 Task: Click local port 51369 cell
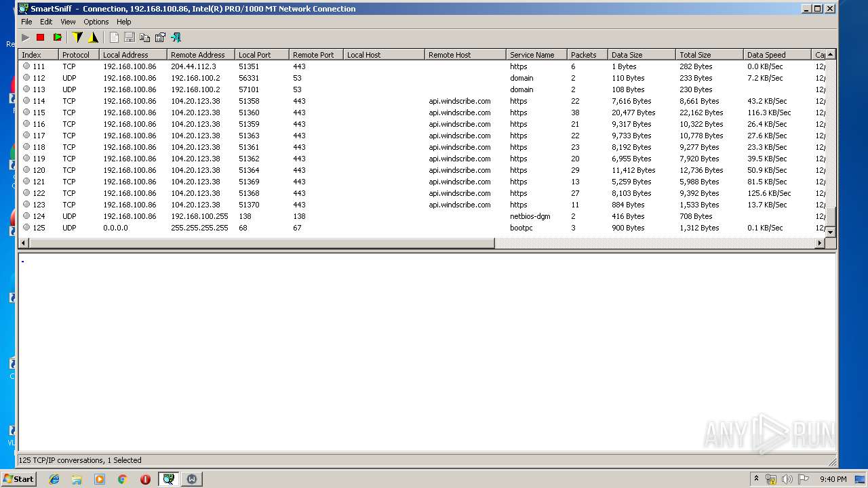(249, 182)
